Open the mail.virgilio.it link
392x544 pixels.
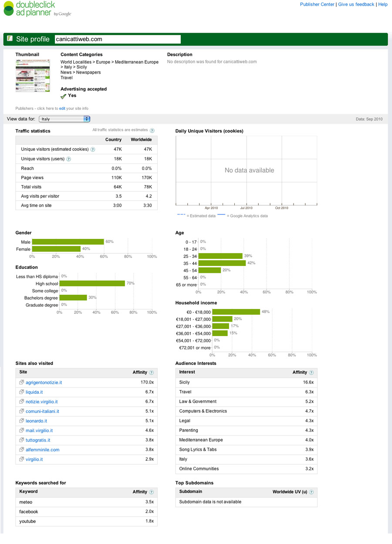(x=39, y=431)
